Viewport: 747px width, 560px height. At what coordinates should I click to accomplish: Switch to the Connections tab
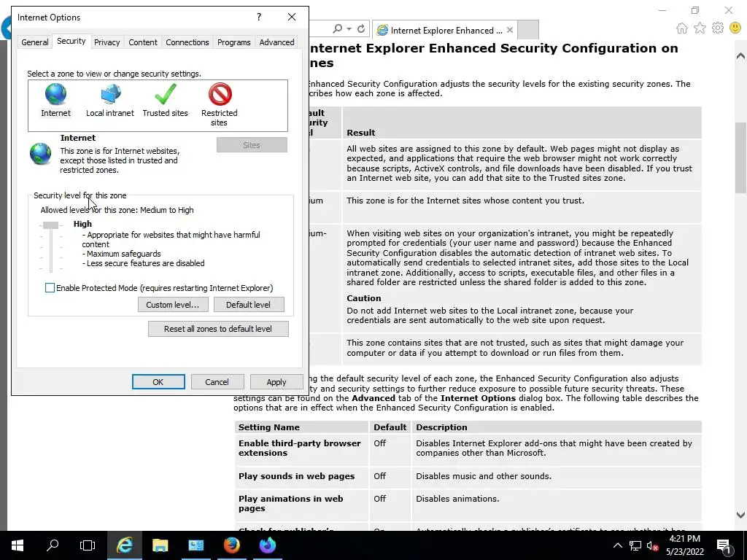pyautogui.click(x=187, y=42)
